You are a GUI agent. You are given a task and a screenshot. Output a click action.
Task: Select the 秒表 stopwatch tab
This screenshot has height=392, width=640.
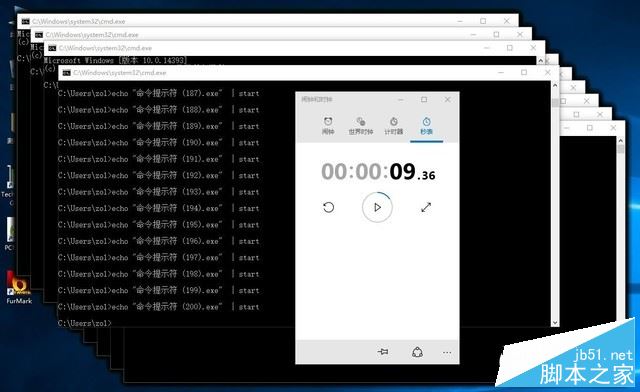[x=427, y=125]
